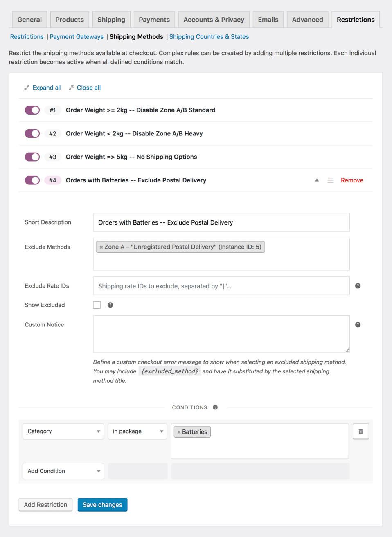Click help icon beside Custom Notice
392x537 pixels.
358,325
